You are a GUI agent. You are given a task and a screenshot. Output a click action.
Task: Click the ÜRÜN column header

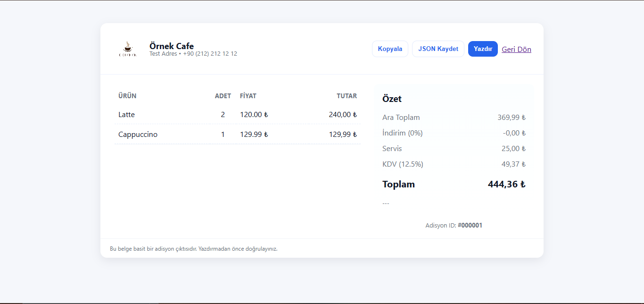click(127, 96)
